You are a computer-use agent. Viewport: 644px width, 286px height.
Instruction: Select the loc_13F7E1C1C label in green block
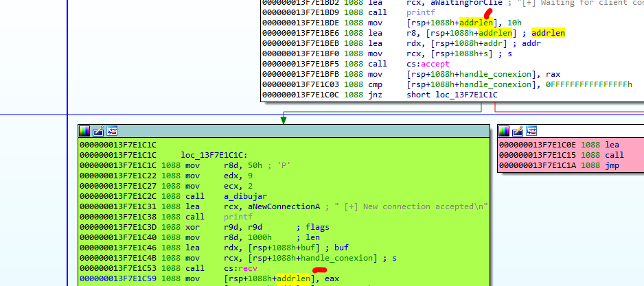click(211, 155)
